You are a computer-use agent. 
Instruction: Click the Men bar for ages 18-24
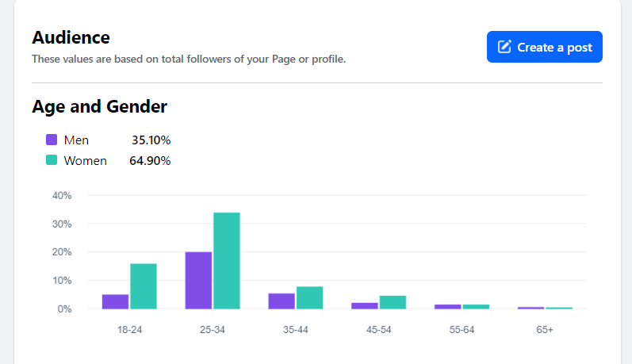pyautogui.click(x=116, y=301)
